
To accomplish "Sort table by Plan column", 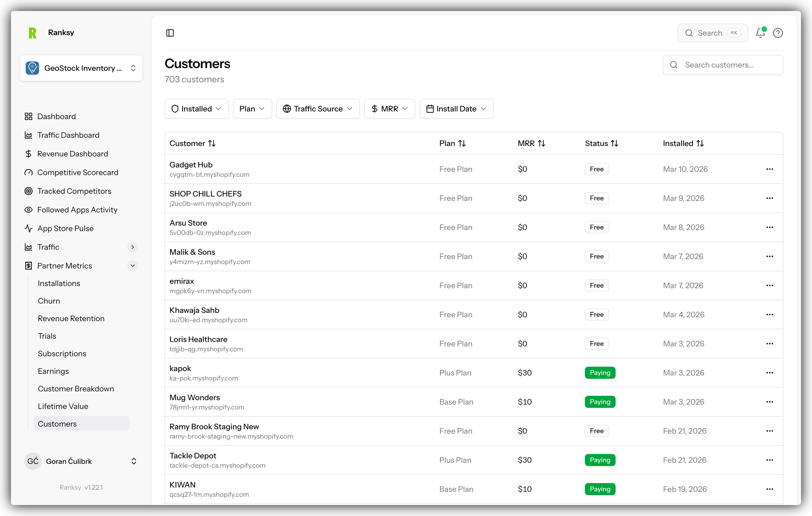I will coord(453,144).
